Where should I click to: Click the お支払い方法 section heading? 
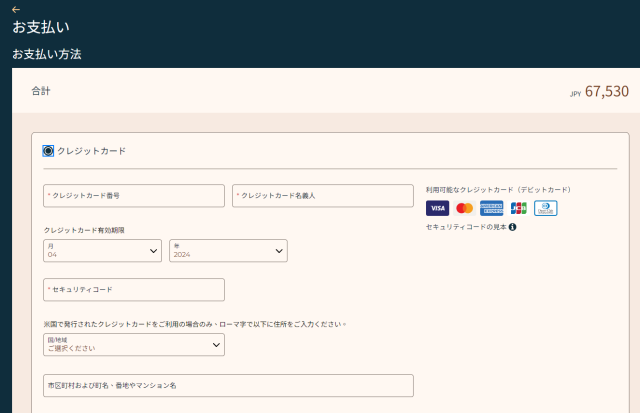coord(47,54)
